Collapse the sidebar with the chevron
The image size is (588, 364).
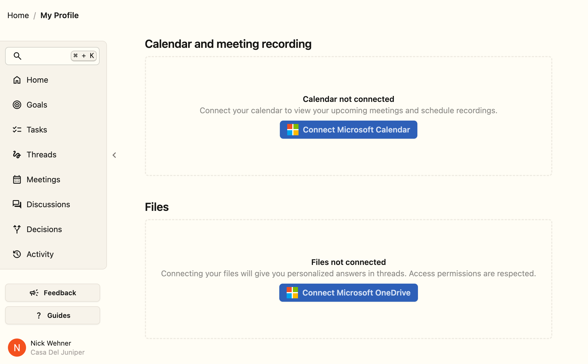click(114, 155)
